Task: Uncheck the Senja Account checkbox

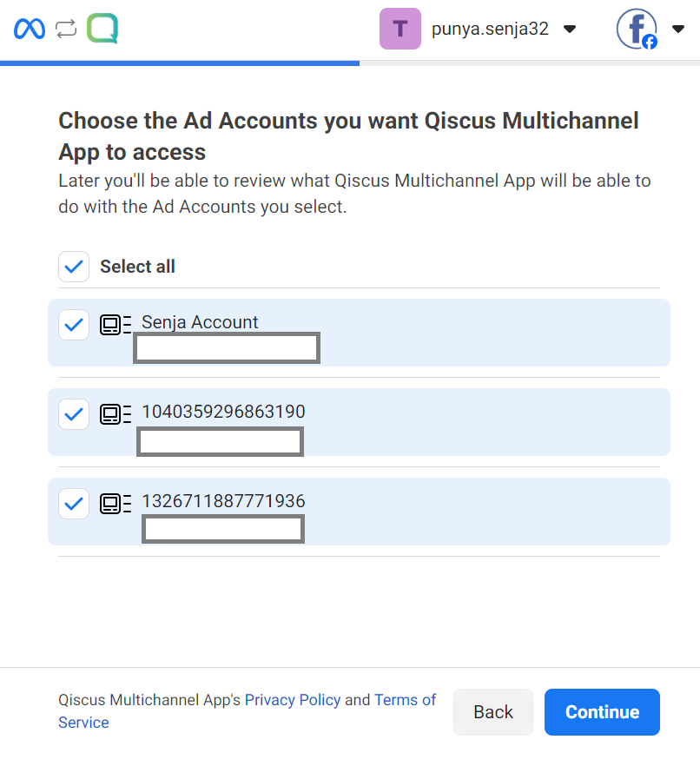Action: point(74,325)
